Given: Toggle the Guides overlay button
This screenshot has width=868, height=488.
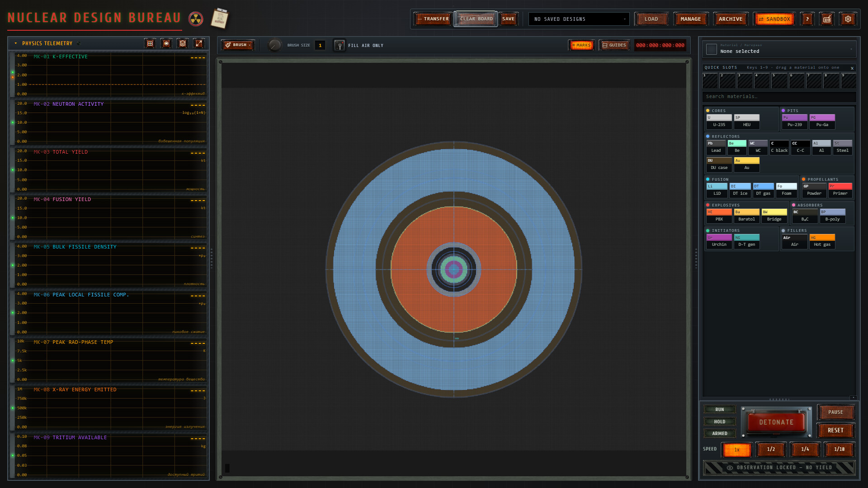Looking at the screenshot, I should click(x=614, y=45).
